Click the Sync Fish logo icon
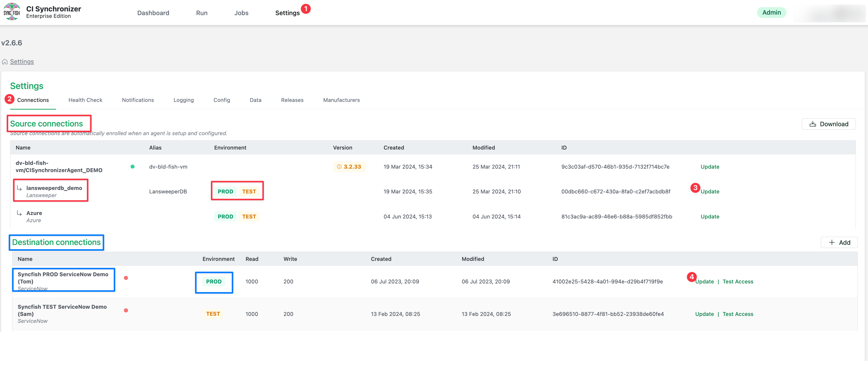 [12, 12]
